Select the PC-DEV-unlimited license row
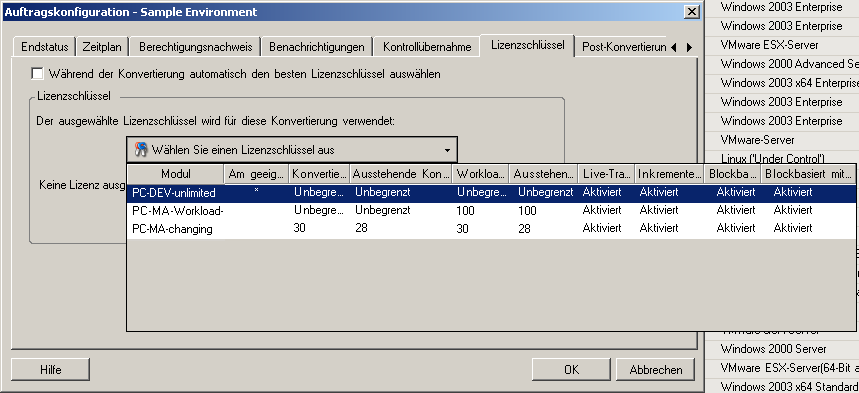The height and width of the screenshot is (393, 859). [491, 193]
